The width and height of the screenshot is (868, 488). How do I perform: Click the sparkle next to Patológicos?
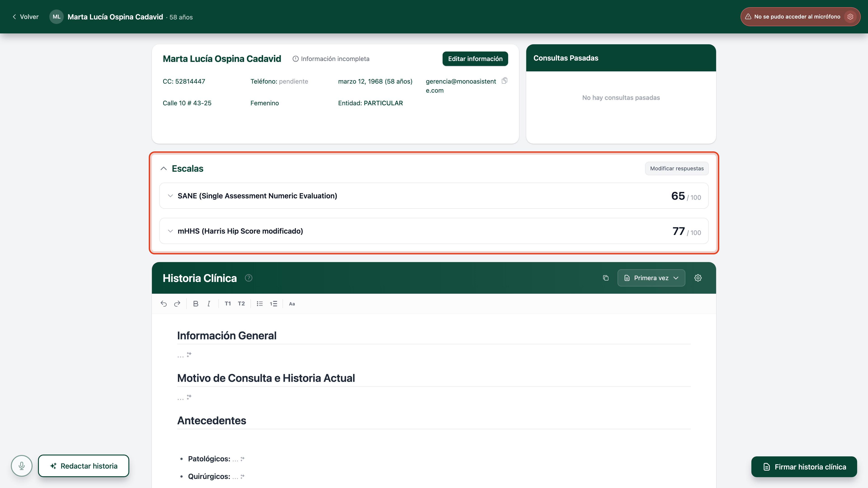coord(242,459)
